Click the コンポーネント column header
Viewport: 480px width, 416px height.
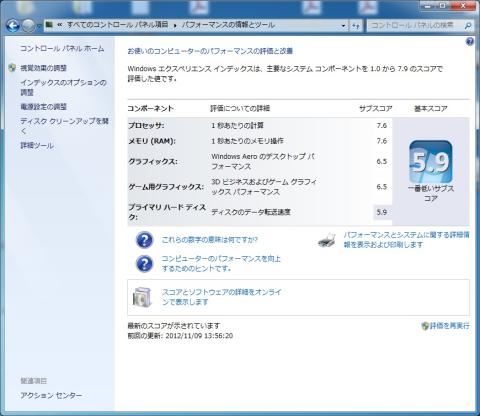point(151,108)
